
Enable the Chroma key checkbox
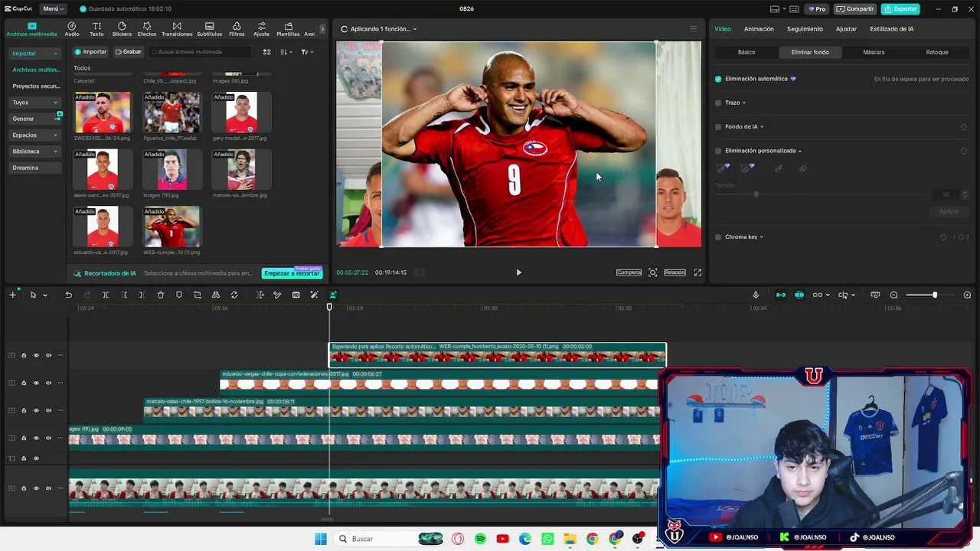tap(718, 237)
